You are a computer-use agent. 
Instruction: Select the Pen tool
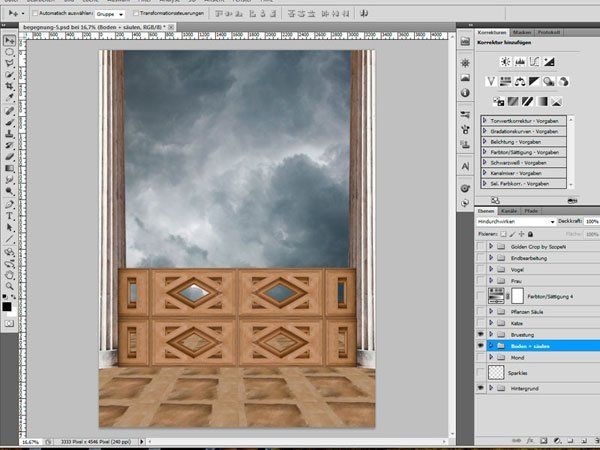tap(10, 205)
